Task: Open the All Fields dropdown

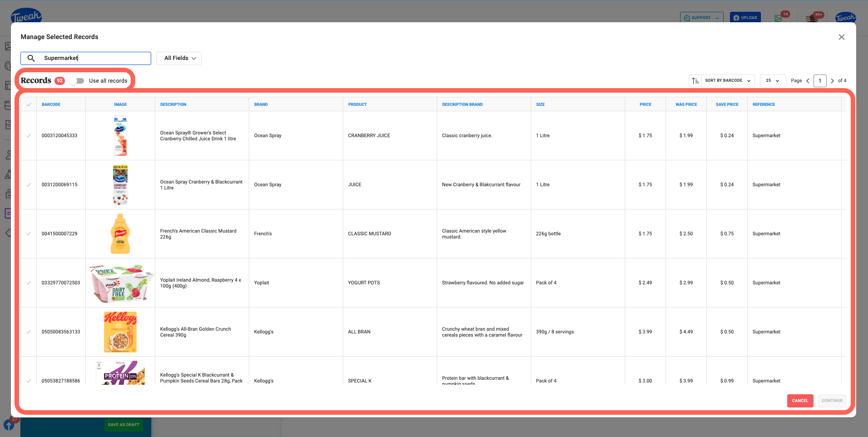Action: [179, 58]
